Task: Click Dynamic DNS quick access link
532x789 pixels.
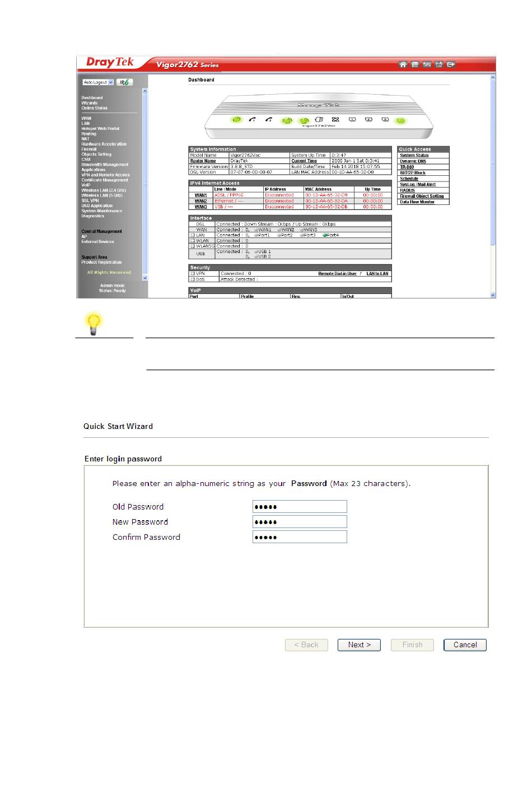Action: click(x=413, y=161)
